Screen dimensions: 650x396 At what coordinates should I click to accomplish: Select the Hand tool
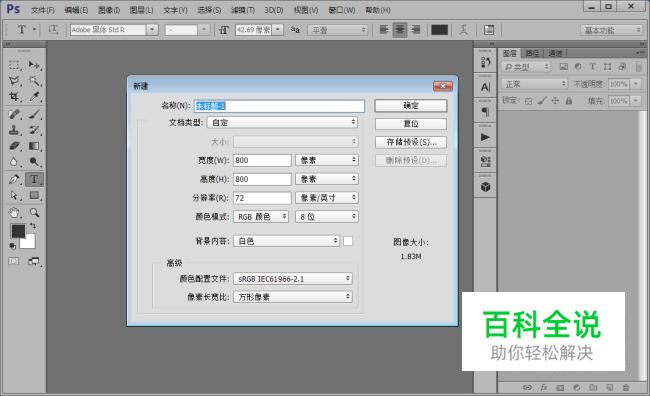click(14, 213)
